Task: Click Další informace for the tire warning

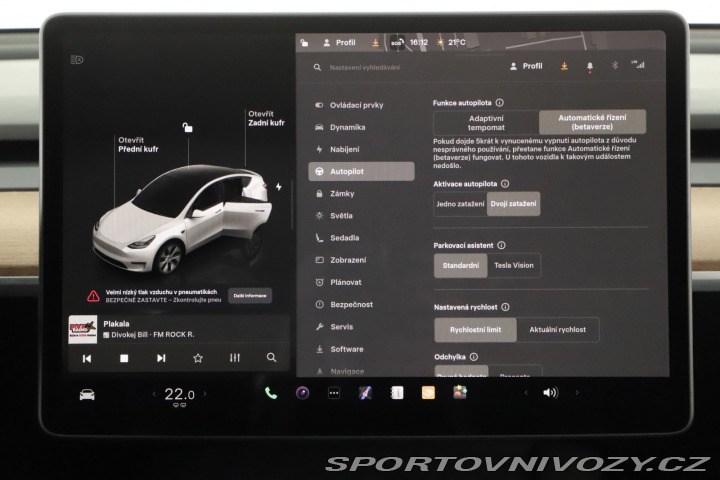Action: click(250, 296)
